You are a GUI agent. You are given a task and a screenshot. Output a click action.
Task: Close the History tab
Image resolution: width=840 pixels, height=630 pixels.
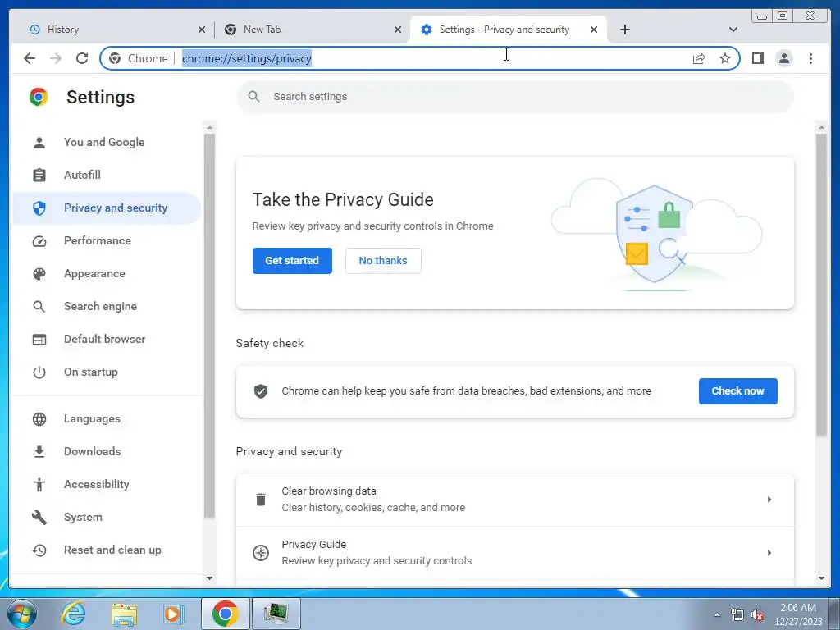coord(202,30)
